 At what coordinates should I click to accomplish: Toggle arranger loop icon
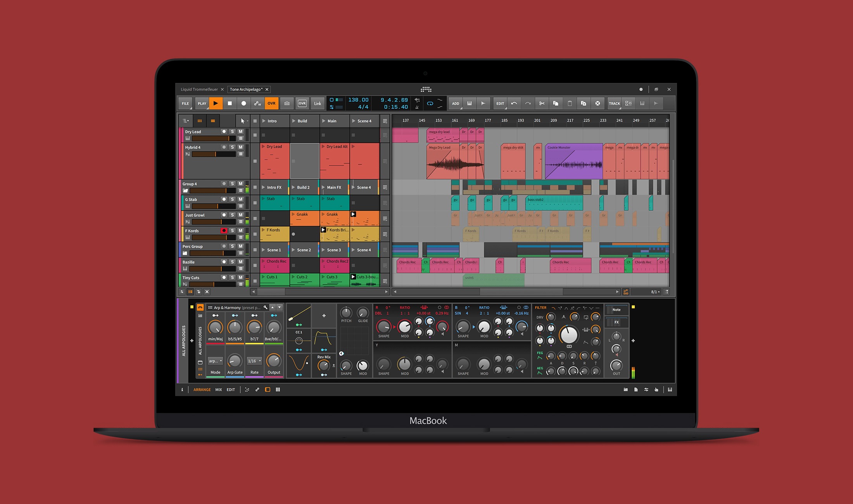point(430,104)
